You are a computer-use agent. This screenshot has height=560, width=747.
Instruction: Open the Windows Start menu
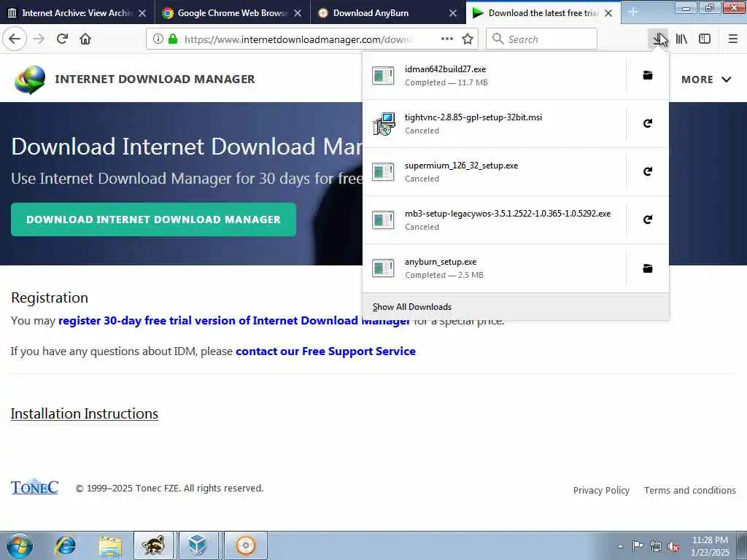[20, 545]
